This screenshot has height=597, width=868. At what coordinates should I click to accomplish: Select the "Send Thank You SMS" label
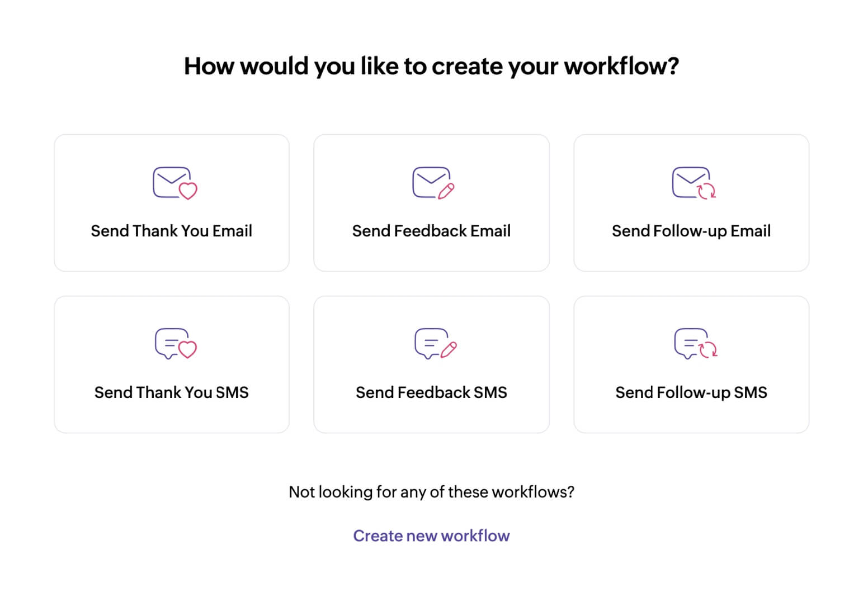click(x=171, y=392)
